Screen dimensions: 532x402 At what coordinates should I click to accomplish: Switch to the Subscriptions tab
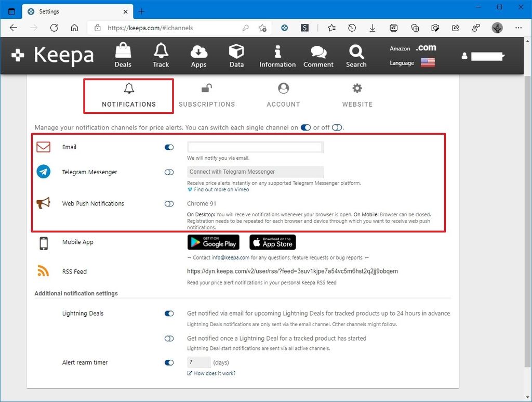[x=207, y=96]
